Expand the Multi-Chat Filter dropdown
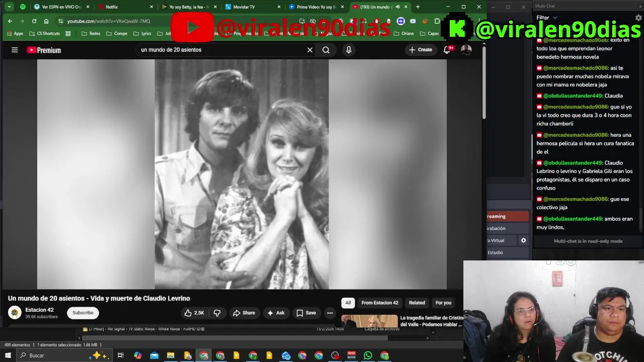Image resolution: width=644 pixels, height=362 pixels. pyautogui.click(x=546, y=18)
